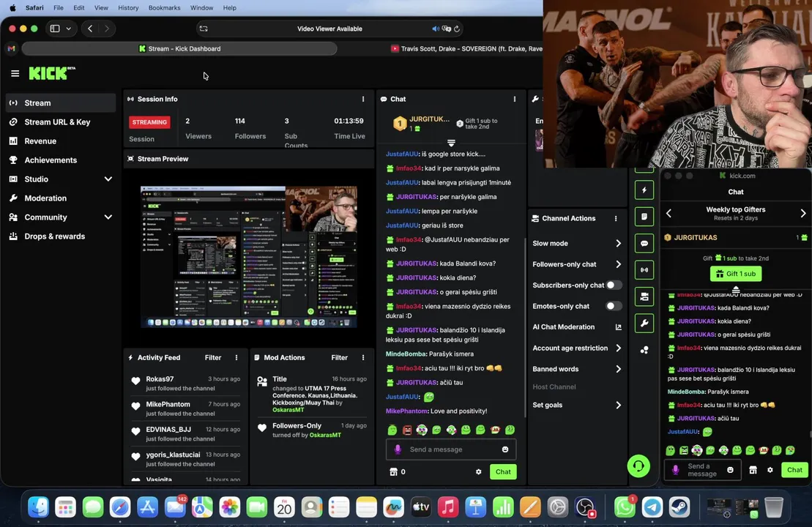Image resolution: width=812 pixels, height=527 pixels.
Task: Open the Kick hamburger menu
Action: click(x=15, y=73)
